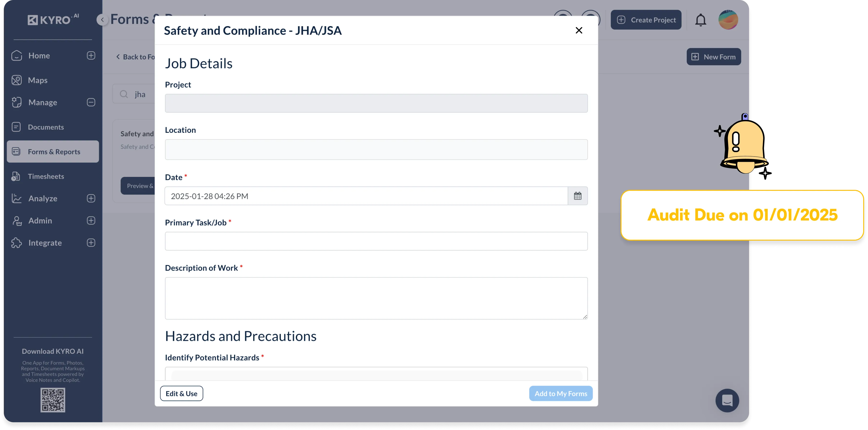The width and height of the screenshot is (868, 430).
Task: Go to Documents in sidebar
Action: tap(46, 127)
